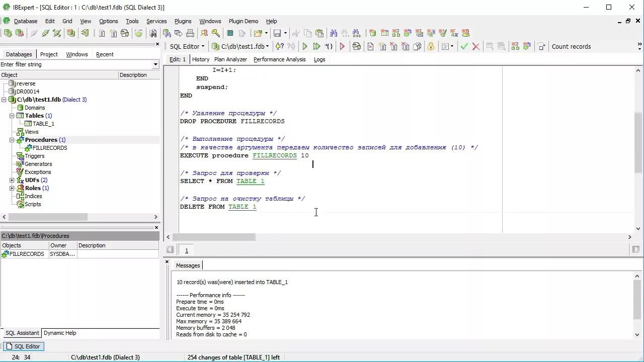Screen dimensions: 644x362
Task: Click the New Query page icon with star
Action: coord(382,46)
